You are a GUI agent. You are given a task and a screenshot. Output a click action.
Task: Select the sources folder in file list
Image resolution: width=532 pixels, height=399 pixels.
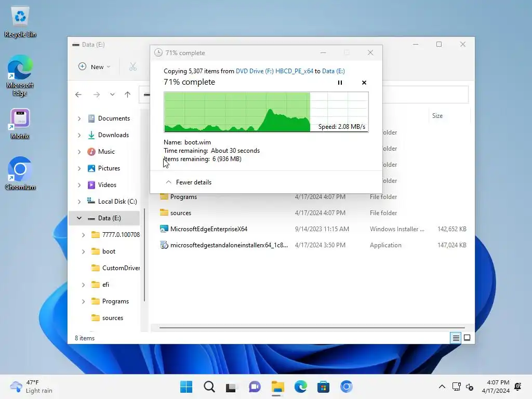click(176, 213)
